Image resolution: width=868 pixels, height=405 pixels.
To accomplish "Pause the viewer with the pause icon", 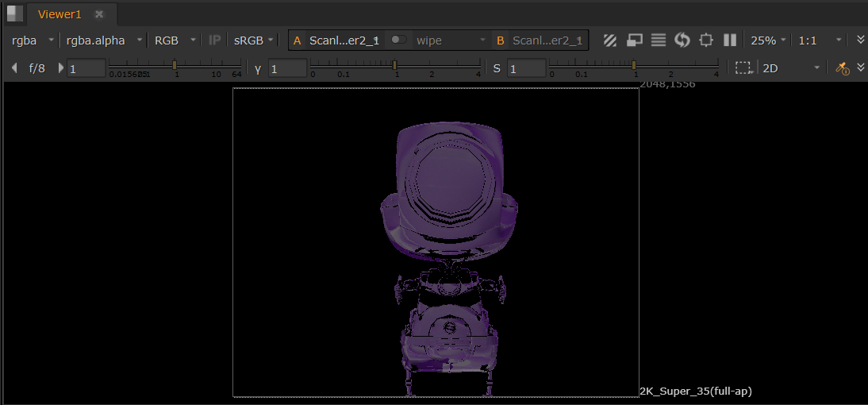I will [x=730, y=40].
